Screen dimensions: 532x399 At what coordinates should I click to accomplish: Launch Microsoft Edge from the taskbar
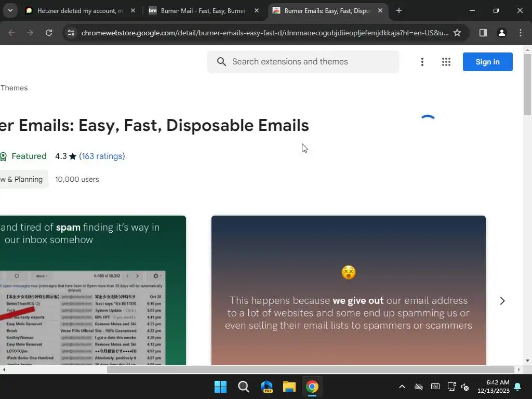click(x=267, y=387)
